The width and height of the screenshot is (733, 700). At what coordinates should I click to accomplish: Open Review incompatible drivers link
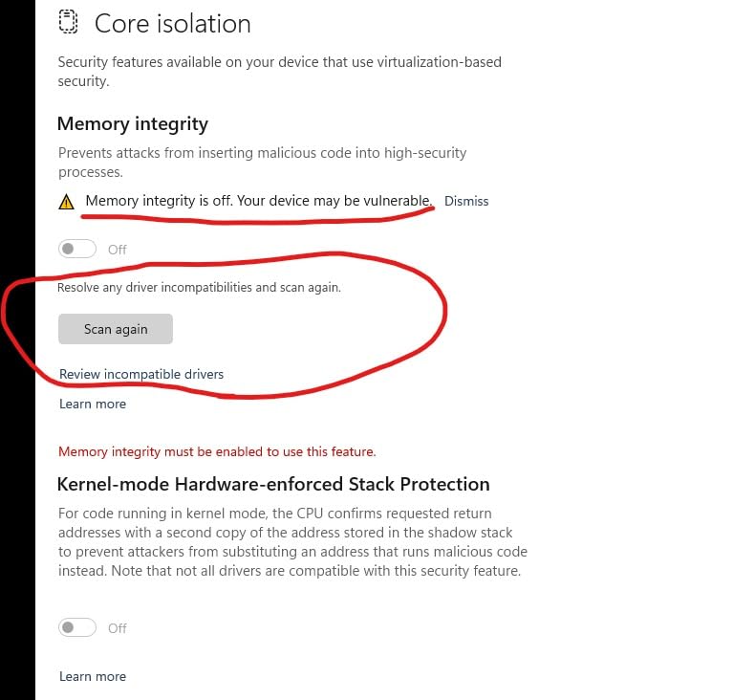point(141,374)
